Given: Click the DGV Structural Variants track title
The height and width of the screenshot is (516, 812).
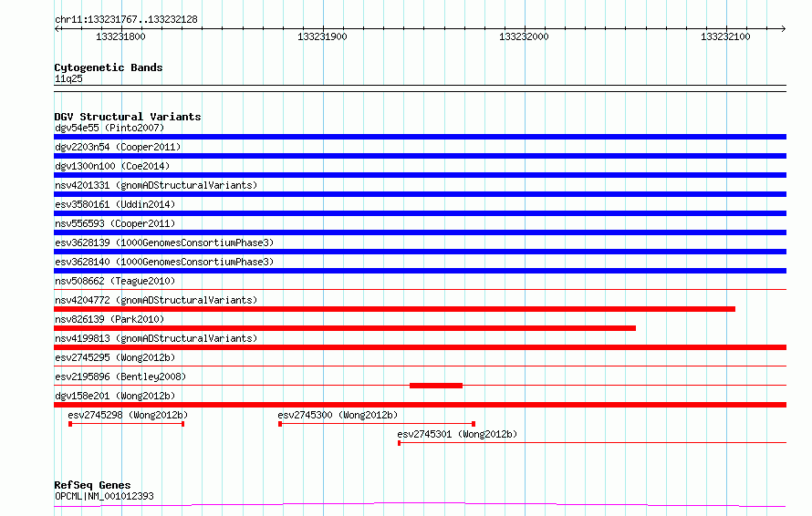Looking at the screenshot, I should point(128,117).
